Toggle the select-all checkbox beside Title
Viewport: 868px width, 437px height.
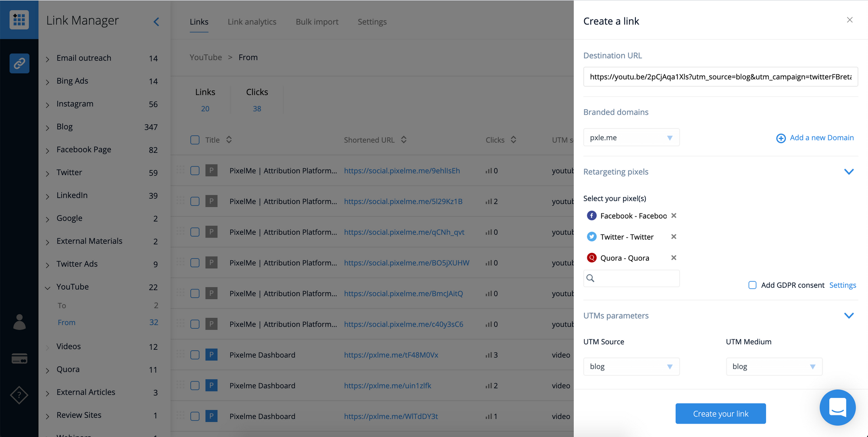pyautogui.click(x=195, y=140)
